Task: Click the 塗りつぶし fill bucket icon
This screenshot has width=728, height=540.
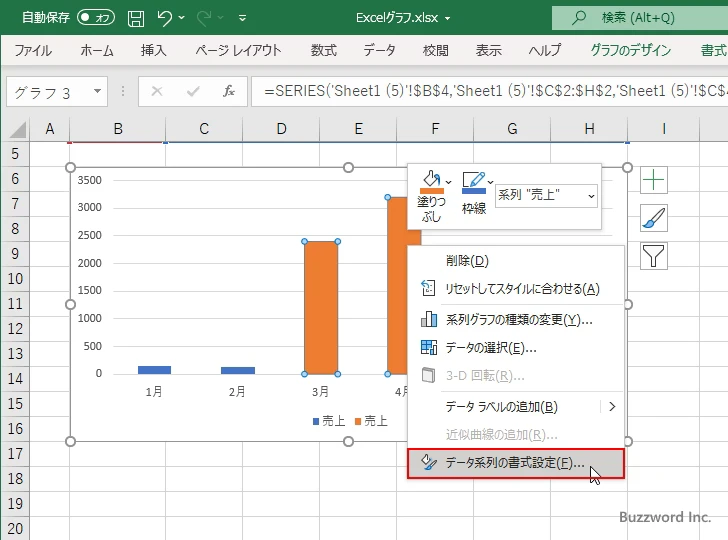Action: tap(431, 182)
